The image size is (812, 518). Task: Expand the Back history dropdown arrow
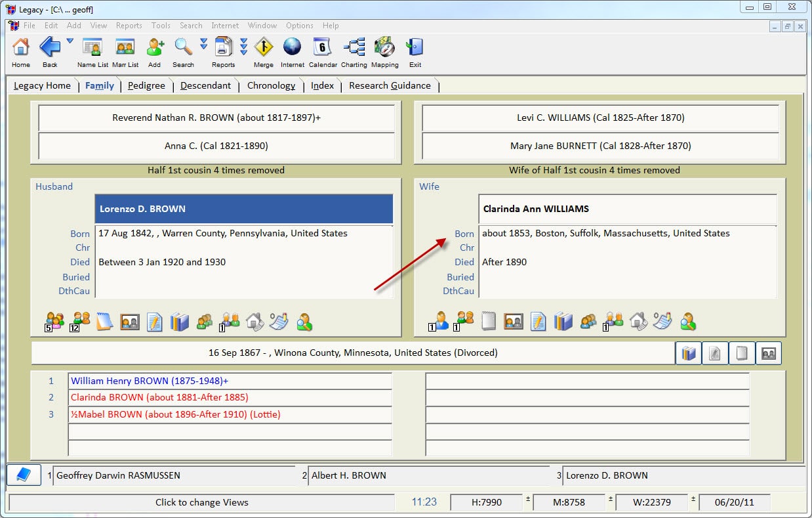70,41
